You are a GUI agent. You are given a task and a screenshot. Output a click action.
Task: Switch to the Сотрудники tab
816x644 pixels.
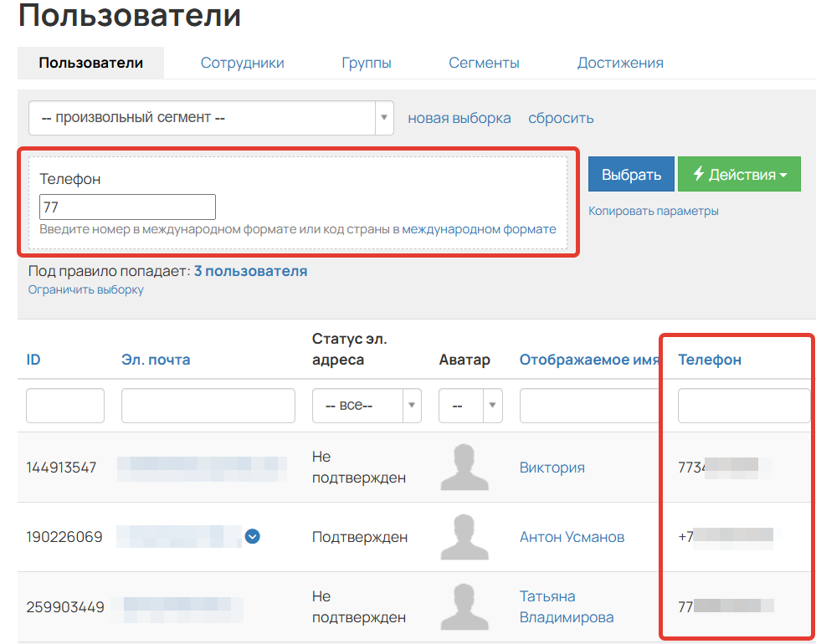coord(242,62)
